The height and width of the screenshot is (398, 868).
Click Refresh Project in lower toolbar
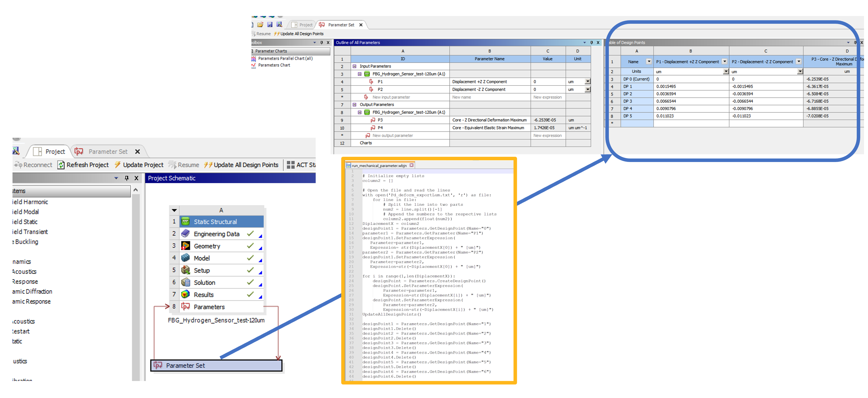(83, 165)
